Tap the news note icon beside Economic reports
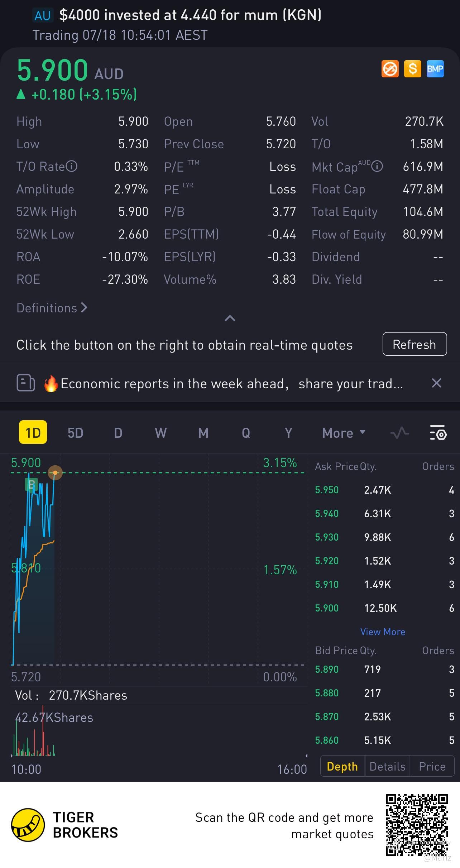460x868 pixels. pyautogui.click(x=26, y=383)
